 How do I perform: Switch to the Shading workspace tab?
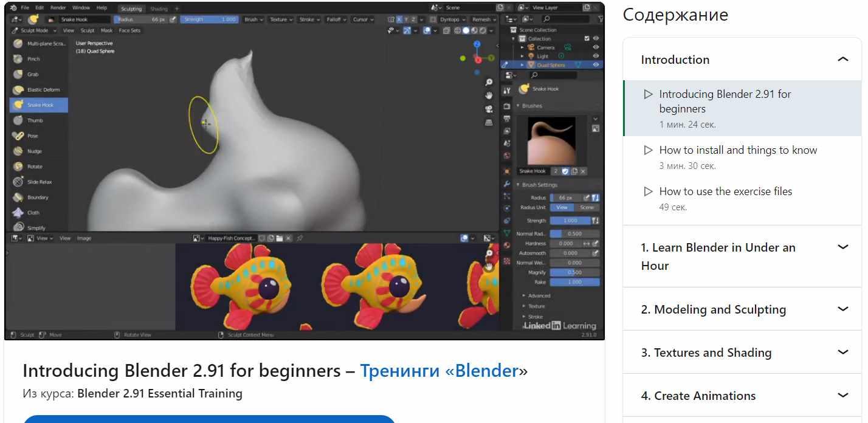pyautogui.click(x=159, y=9)
